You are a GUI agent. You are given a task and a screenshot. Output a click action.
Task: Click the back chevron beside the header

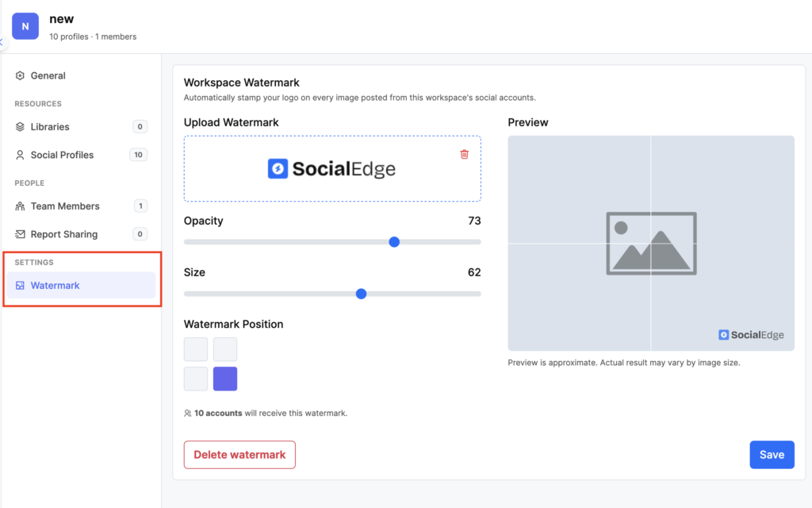(x=2, y=43)
